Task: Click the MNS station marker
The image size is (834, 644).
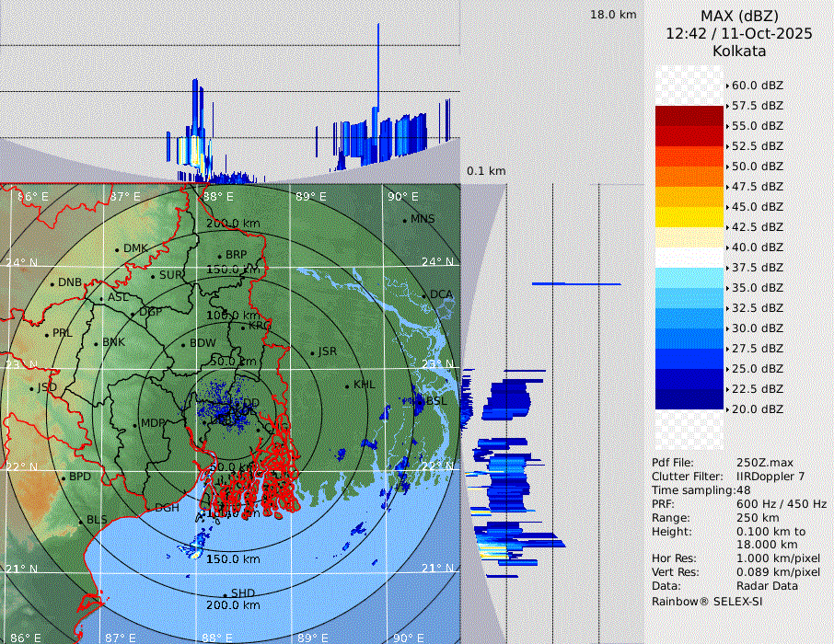Action: (x=404, y=220)
